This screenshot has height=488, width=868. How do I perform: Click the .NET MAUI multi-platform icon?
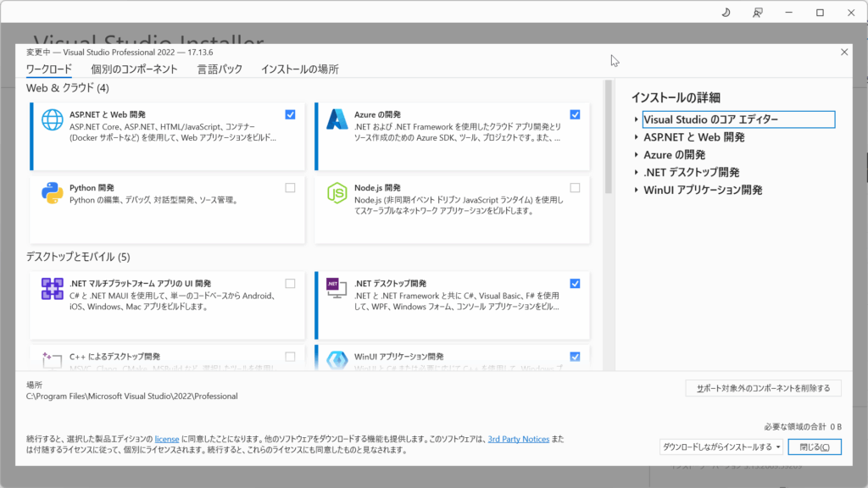point(52,289)
